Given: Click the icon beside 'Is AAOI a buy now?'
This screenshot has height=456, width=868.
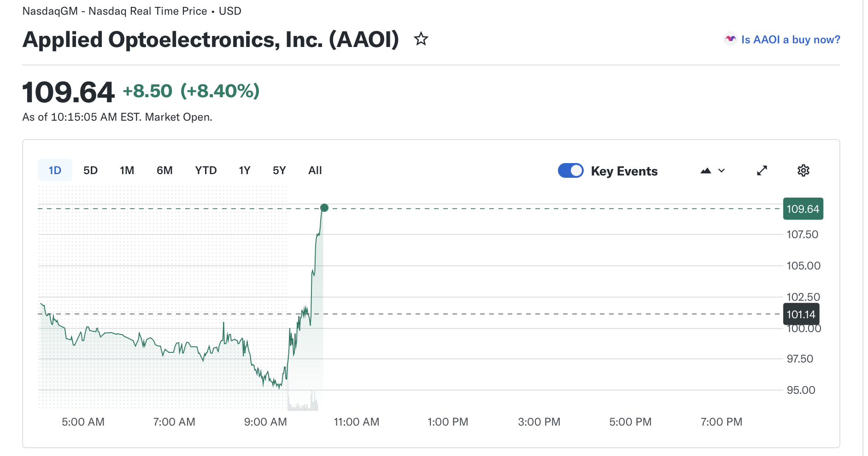Looking at the screenshot, I should (731, 40).
